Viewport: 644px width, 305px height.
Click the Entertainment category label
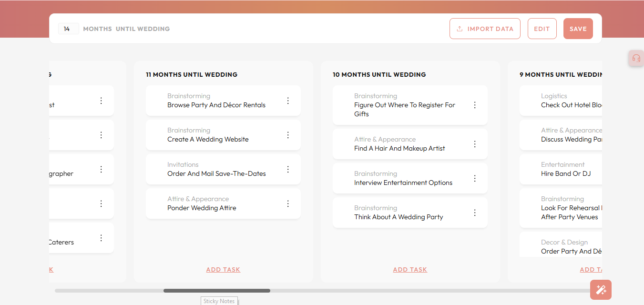pyautogui.click(x=563, y=164)
